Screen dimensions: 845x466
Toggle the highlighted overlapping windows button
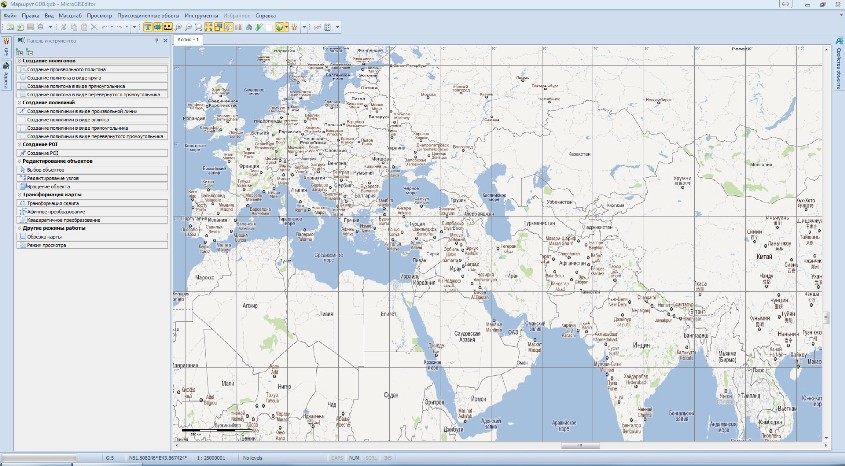tap(218, 27)
